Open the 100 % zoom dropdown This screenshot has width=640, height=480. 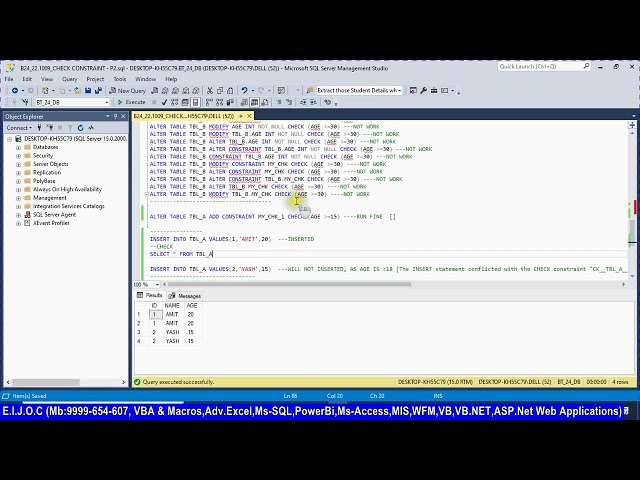158,284
